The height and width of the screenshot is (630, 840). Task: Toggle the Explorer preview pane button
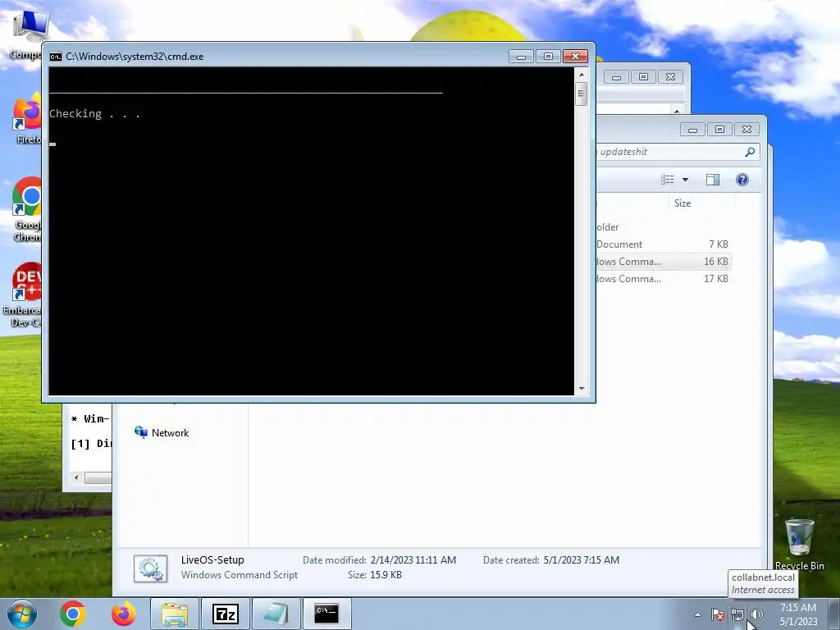click(x=713, y=180)
